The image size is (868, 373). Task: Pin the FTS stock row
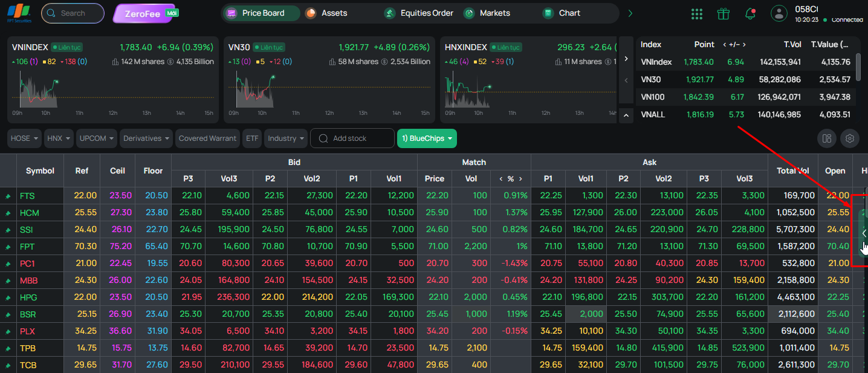coord(8,196)
